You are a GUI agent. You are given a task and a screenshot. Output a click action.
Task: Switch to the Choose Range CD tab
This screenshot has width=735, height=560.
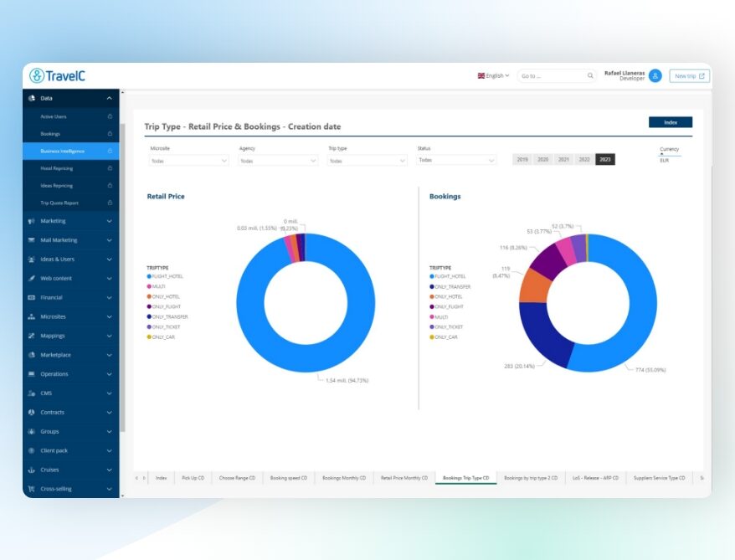(237, 478)
